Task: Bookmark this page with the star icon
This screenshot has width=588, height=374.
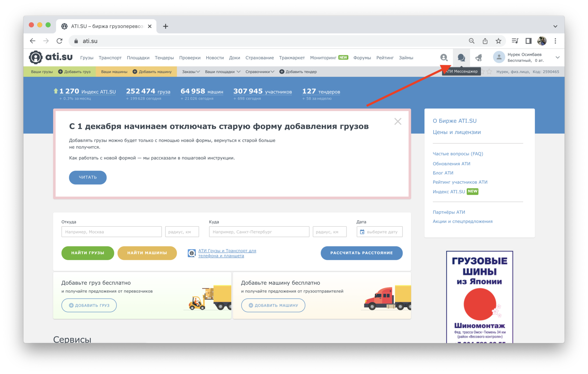Action: pos(498,41)
